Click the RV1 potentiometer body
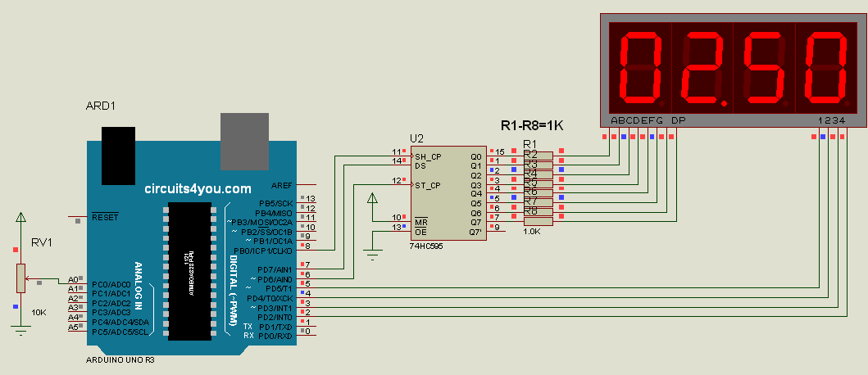The width and height of the screenshot is (868, 375). click(x=21, y=278)
